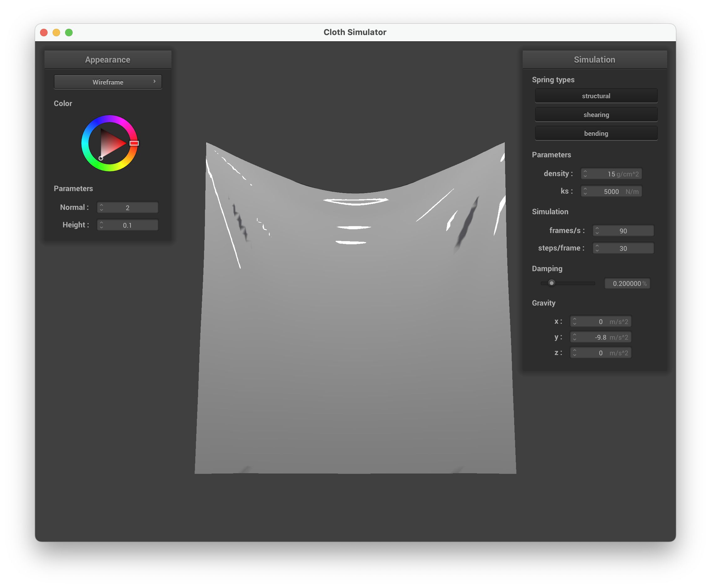Click the Normal parameter stepper arrows
Viewport: 711px width, 588px height.
tap(102, 207)
